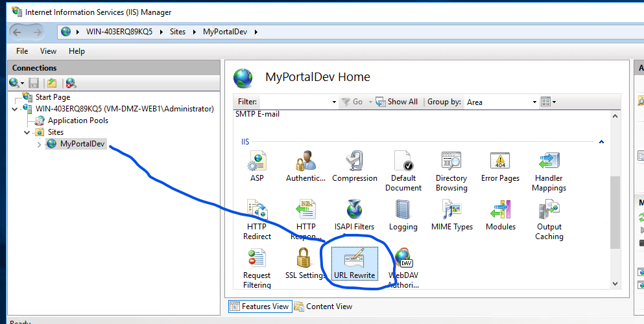The image size is (644, 324).
Task: Select Start Page in tree
Action: click(53, 97)
